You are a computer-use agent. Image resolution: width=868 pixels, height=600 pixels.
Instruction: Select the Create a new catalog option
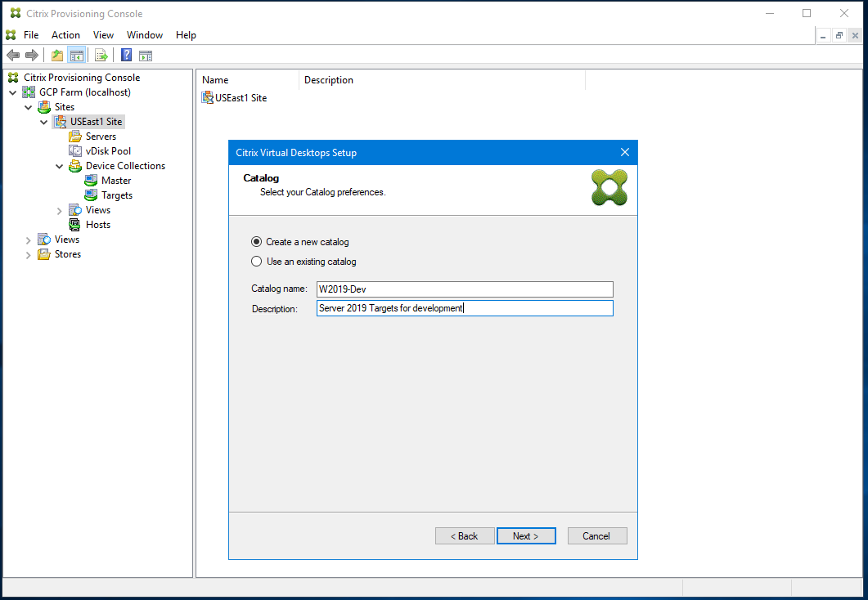pos(256,242)
